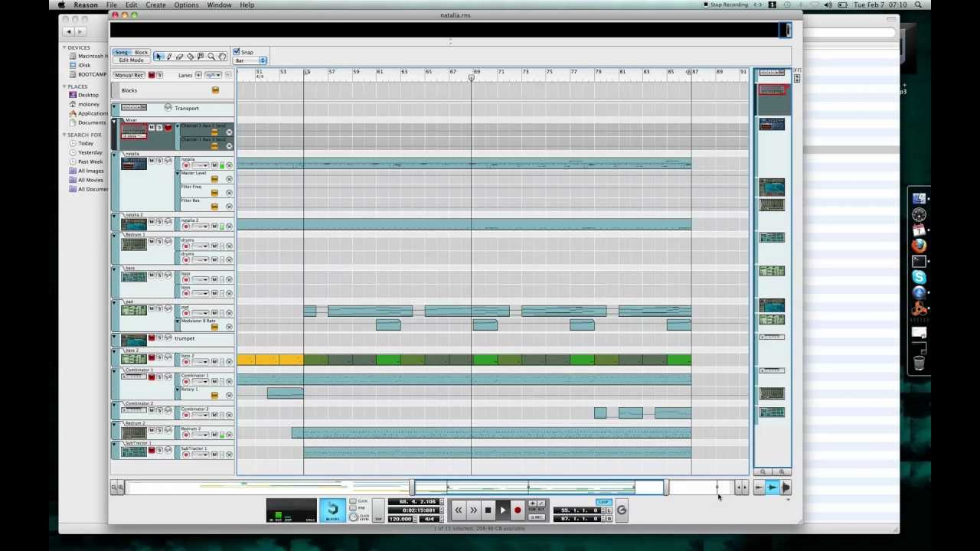Open the Snap value Bar dropdown

[250, 60]
